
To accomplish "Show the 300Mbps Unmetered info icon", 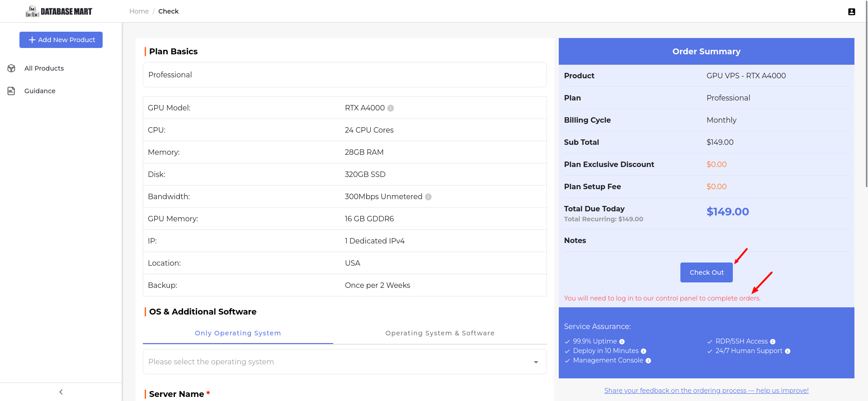I will pyautogui.click(x=428, y=197).
